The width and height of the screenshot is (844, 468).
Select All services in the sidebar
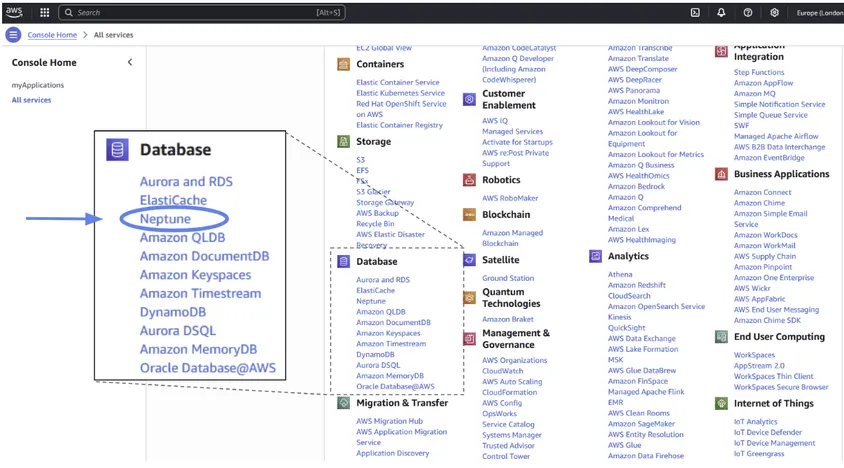pos(31,100)
